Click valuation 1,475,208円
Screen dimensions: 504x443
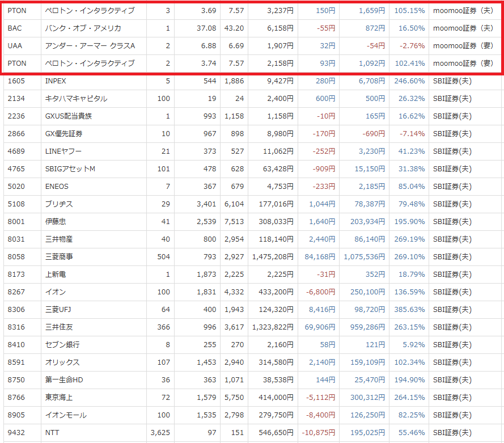pos(273,257)
